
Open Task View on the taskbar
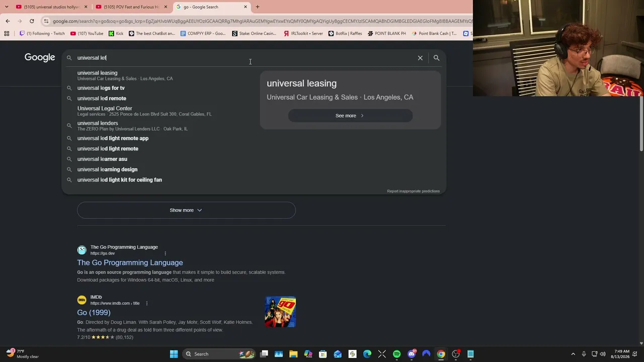[x=264, y=354]
